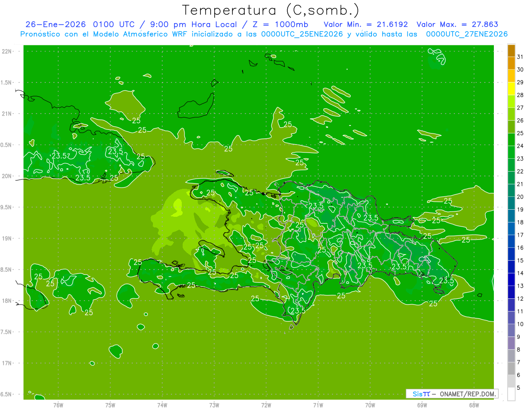Click the color bar segment between 24 and 25
The width and height of the screenshot is (532, 411).
coord(511,140)
